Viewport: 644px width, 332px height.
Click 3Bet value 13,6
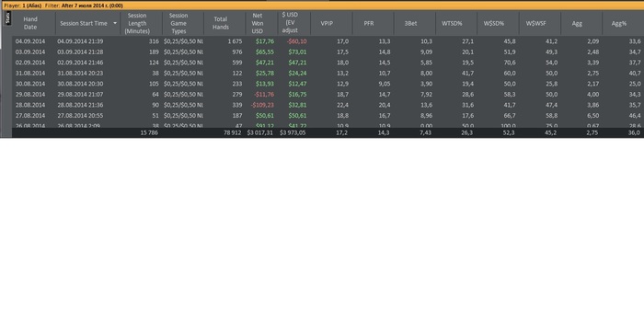pos(426,105)
